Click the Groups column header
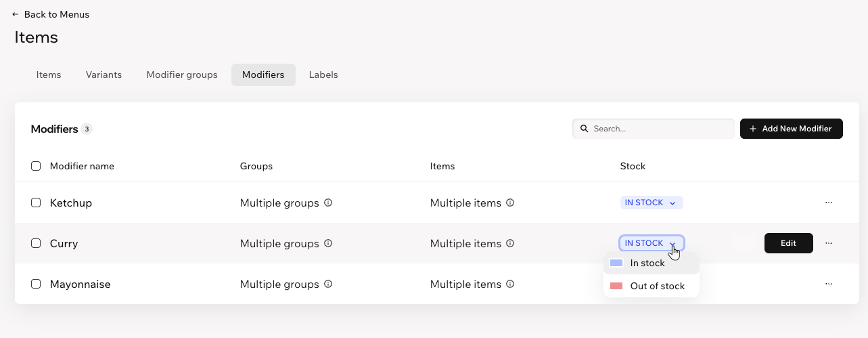The height and width of the screenshot is (338, 868). pyautogui.click(x=256, y=166)
